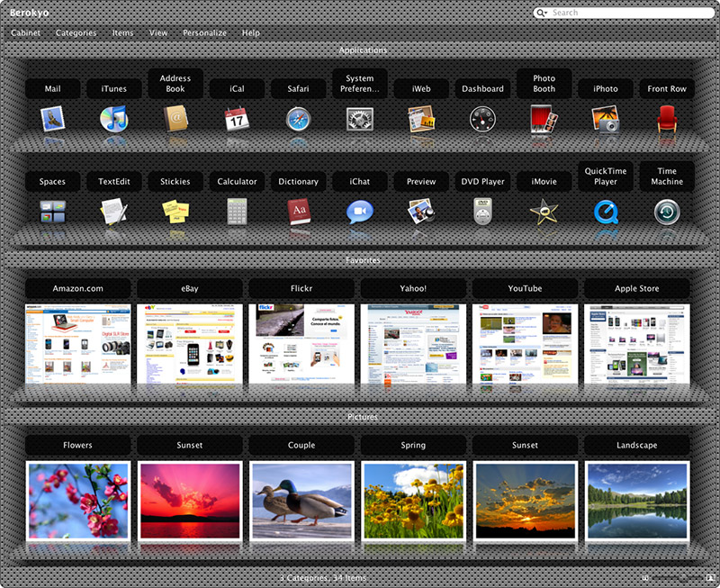
Task: Open the Spaces icon
Action: point(52,212)
